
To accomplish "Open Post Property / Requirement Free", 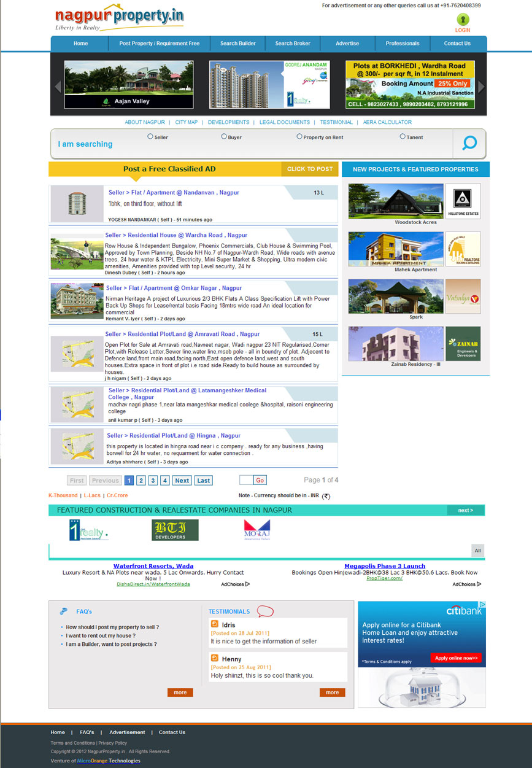I will coord(160,44).
